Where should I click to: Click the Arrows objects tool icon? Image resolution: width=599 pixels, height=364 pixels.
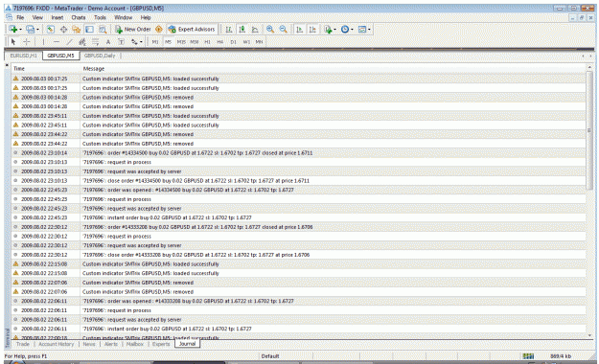pos(134,41)
